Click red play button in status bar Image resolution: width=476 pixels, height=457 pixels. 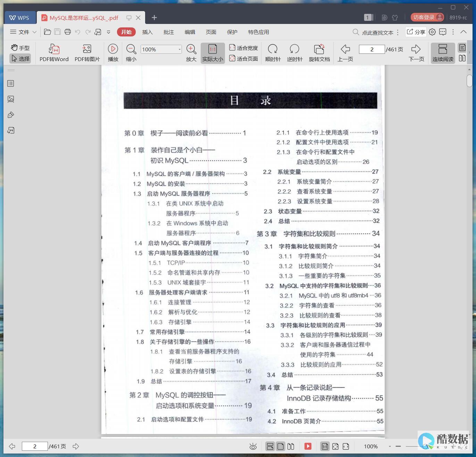[x=308, y=446]
